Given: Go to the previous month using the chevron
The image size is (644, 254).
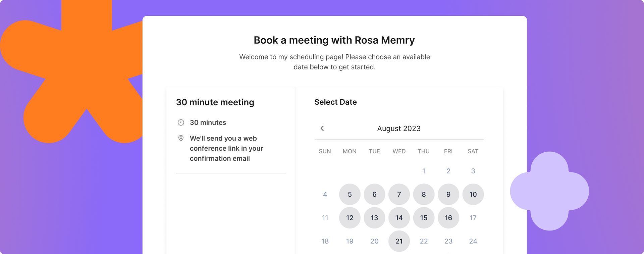Looking at the screenshot, I should (x=322, y=129).
